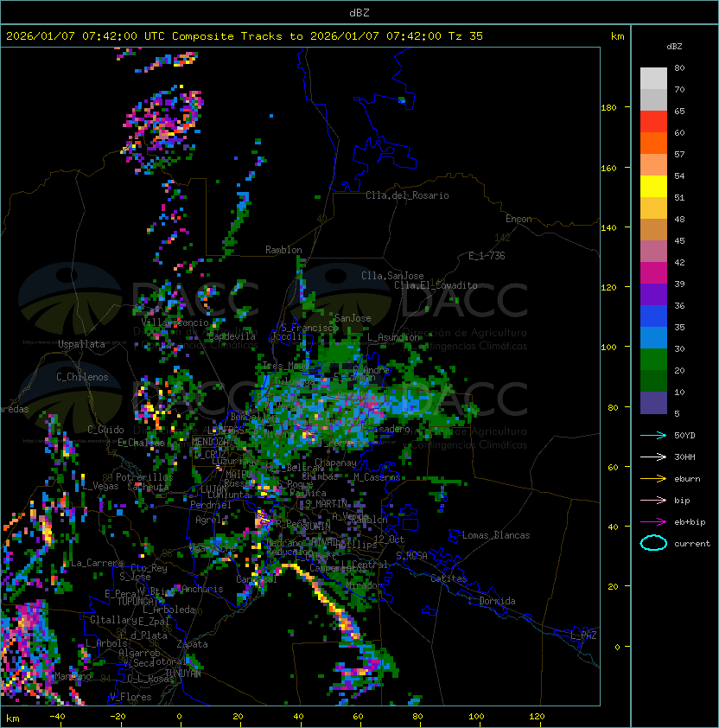Pick the tan 45–48 dBZ legend swatch
This screenshot has width=719, height=728.
coord(653,230)
